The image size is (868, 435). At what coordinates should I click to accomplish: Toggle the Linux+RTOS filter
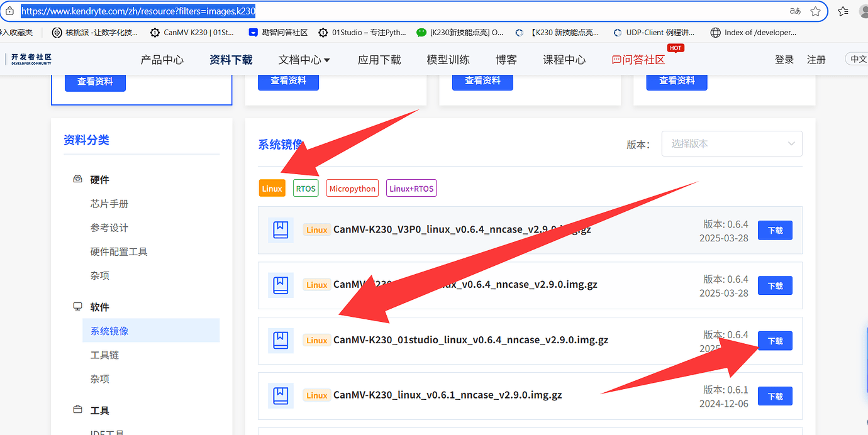pos(411,187)
